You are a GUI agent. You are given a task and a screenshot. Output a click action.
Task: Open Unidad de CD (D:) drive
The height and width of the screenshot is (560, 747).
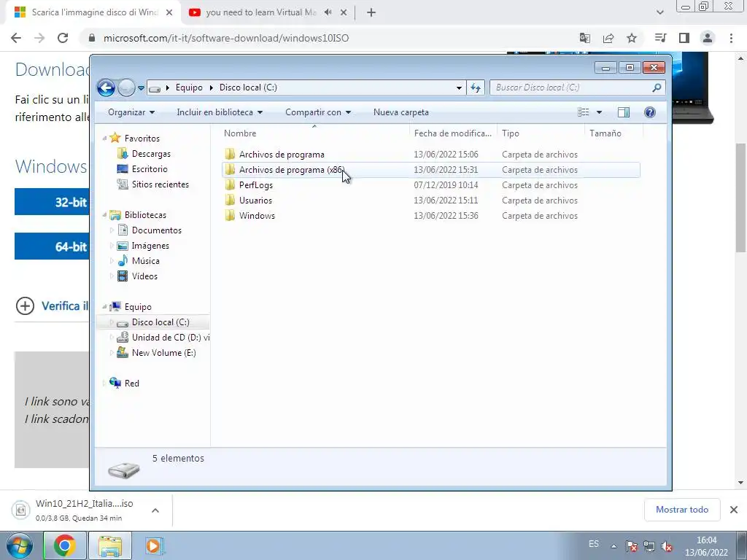coord(170,338)
